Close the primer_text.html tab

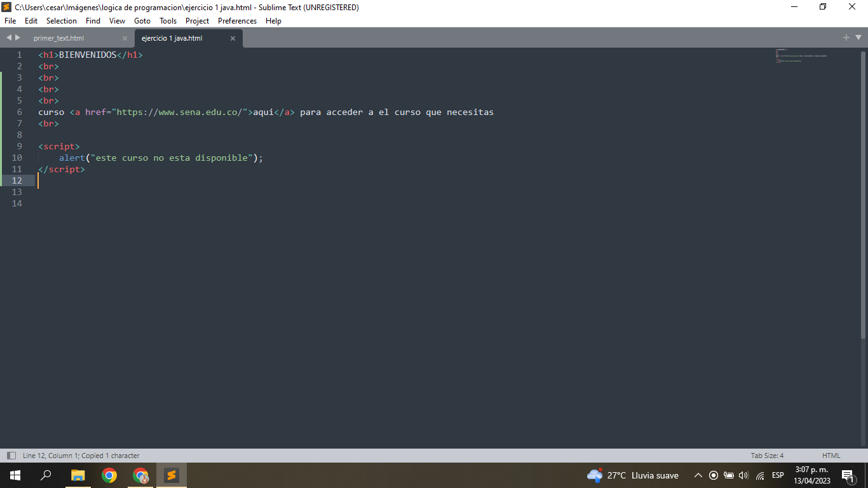pyautogui.click(x=125, y=38)
